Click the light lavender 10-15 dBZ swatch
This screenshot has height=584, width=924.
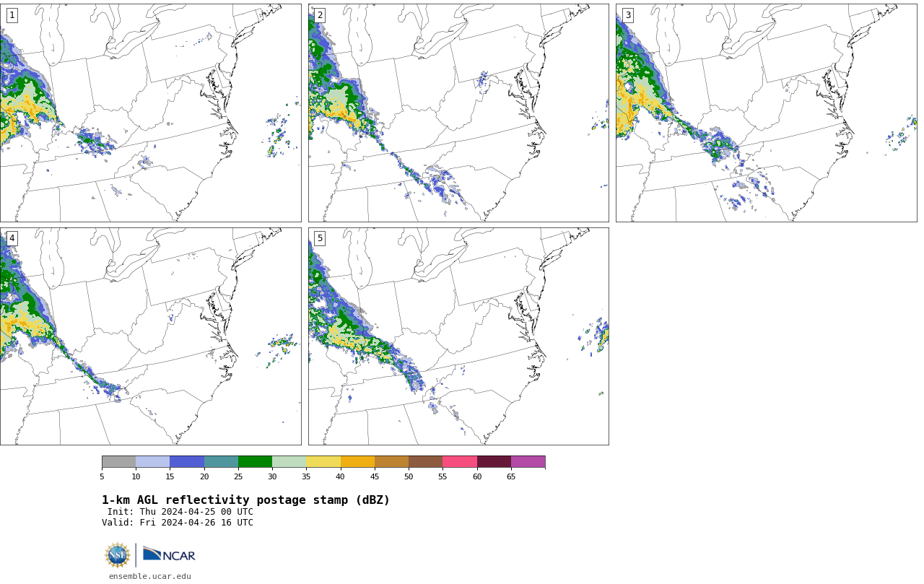tap(153, 462)
